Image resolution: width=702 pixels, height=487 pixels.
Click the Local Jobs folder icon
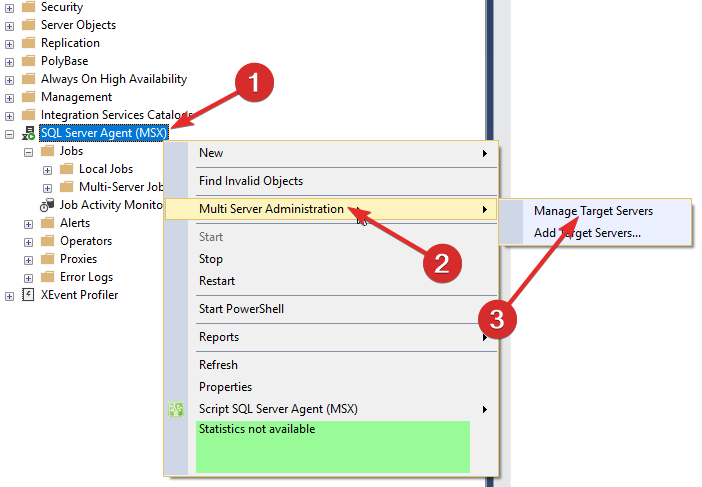tap(67, 169)
